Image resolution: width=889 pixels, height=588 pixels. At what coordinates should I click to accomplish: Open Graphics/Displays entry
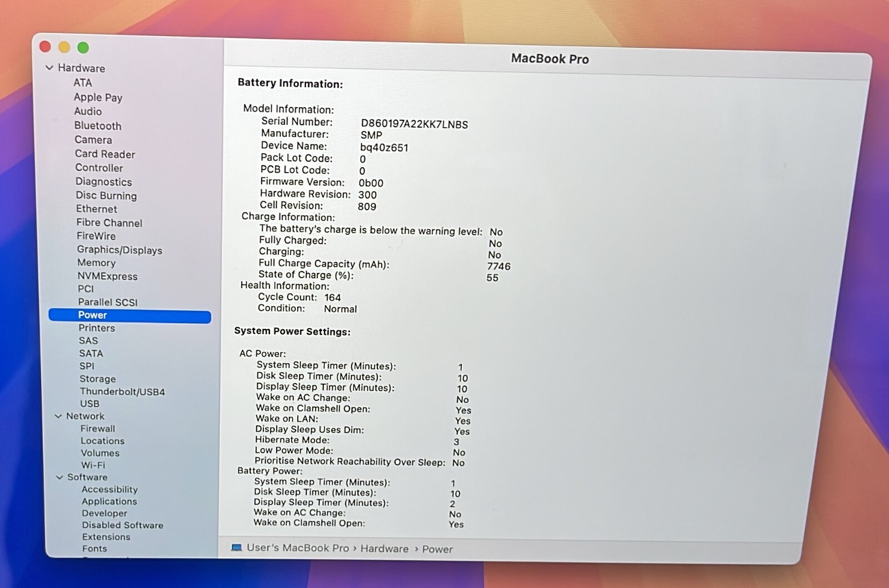pyautogui.click(x=119, y=250)
